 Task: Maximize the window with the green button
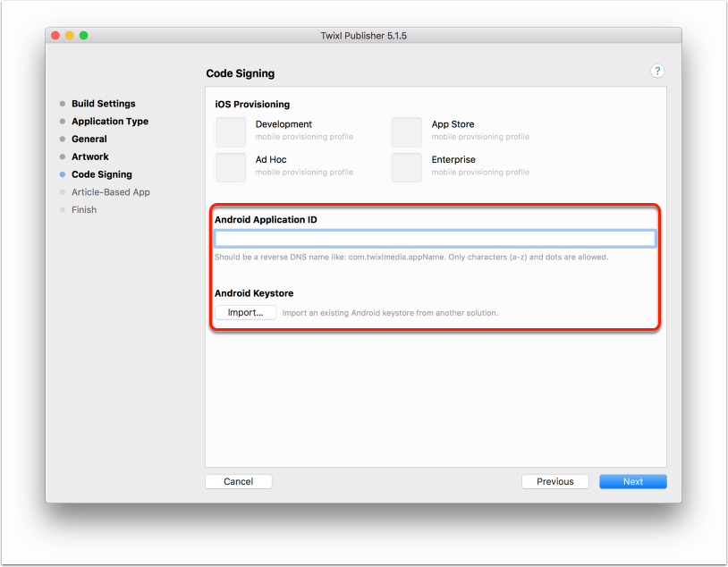tap(83, 35)
